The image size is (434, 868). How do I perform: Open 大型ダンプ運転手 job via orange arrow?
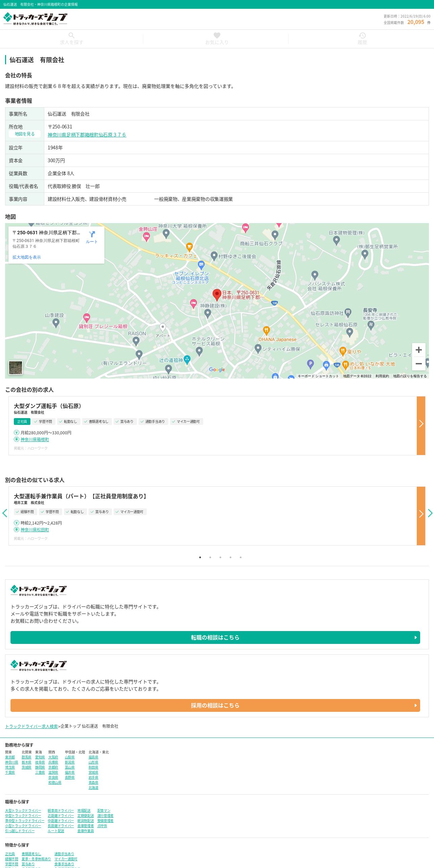pos(421,426)
